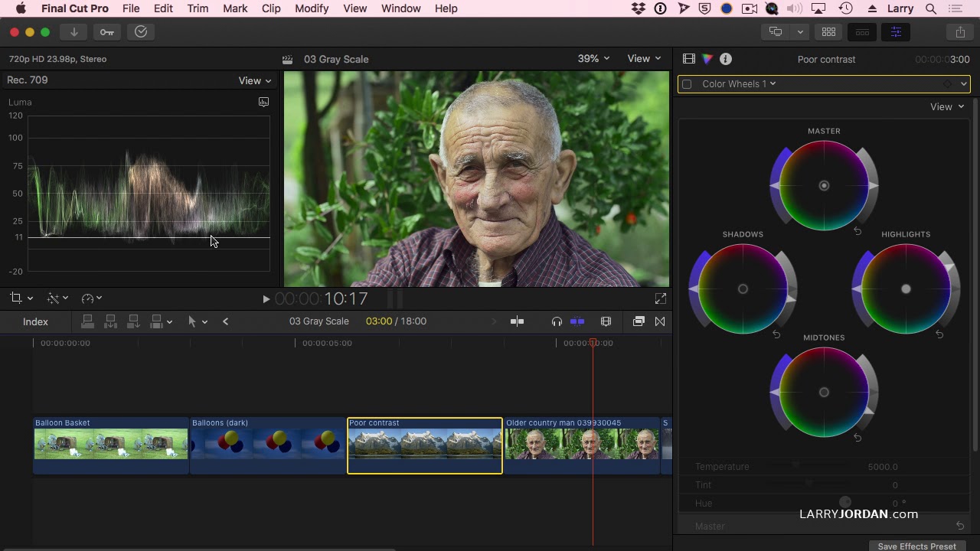Click the Master color wheel puck

(824, 186)
